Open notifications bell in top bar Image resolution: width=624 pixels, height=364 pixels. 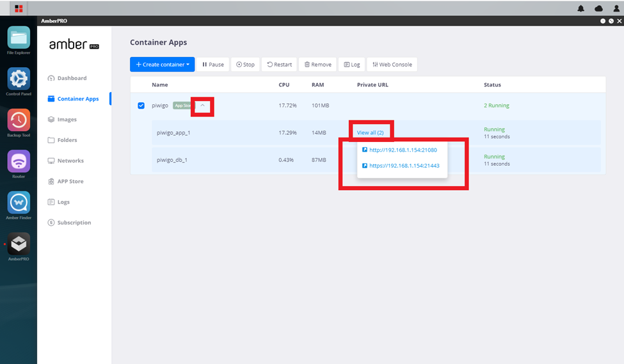580,8
